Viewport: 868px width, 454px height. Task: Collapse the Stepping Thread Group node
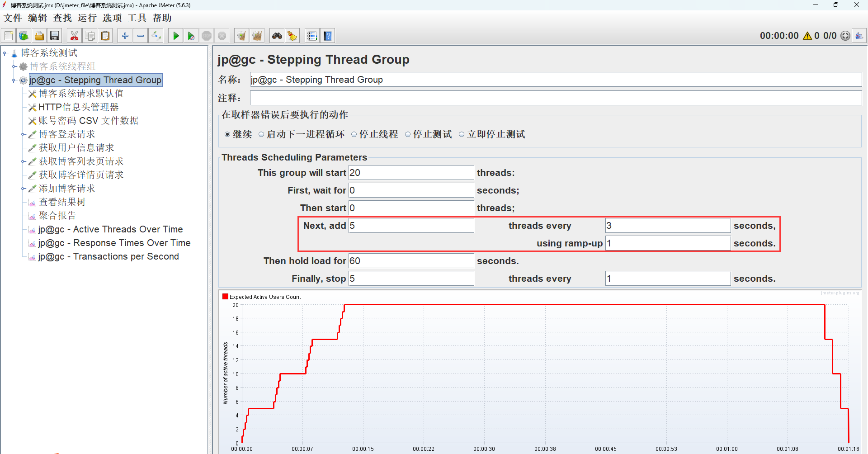tap(14, 80)
